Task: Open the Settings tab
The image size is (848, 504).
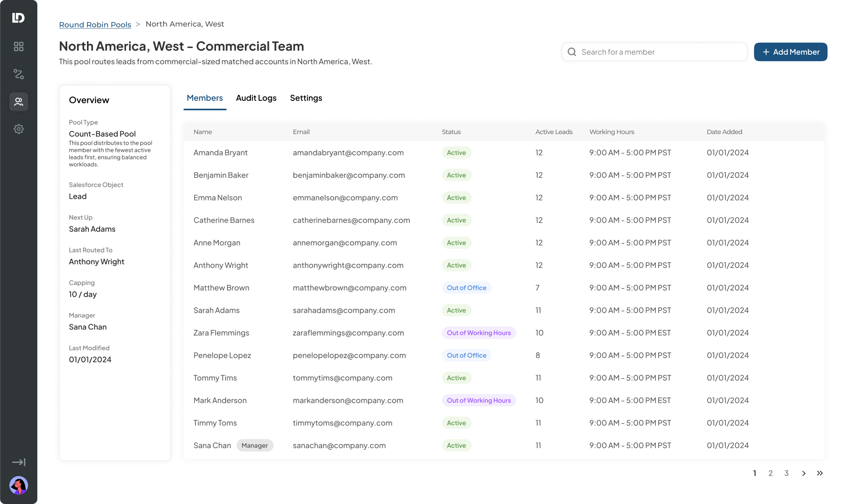Action: point(306,98)
